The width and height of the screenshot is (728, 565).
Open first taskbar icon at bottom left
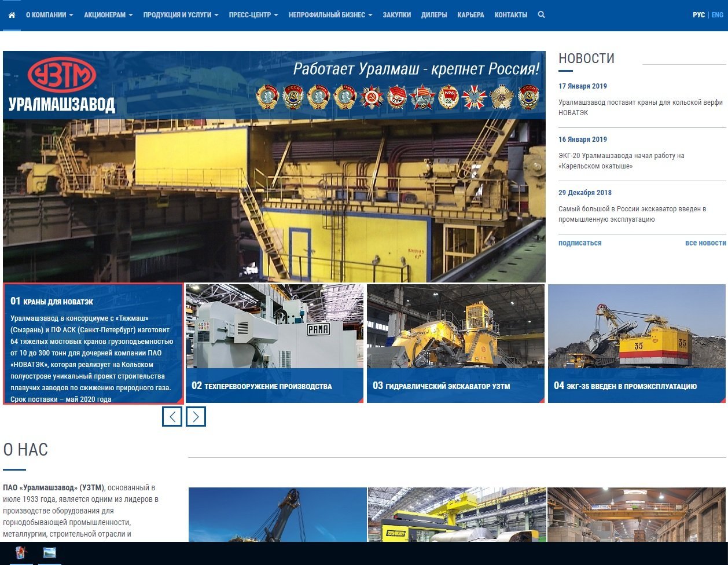pos(21,553)
